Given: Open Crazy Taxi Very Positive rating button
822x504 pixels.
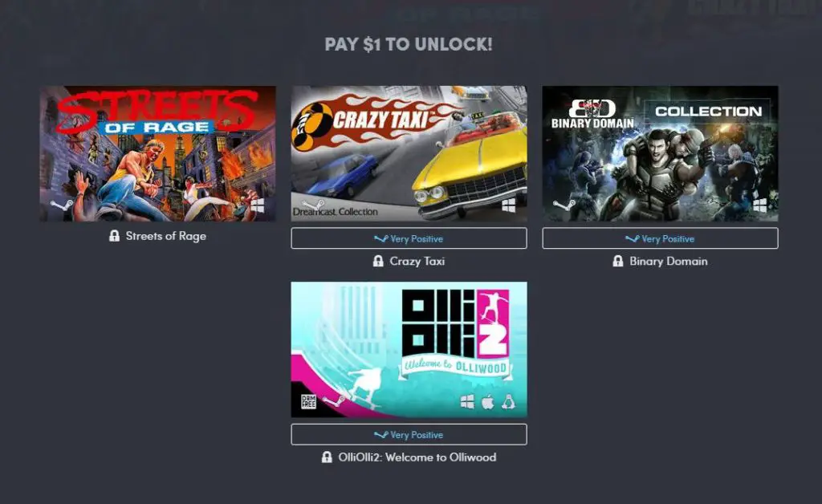Looking at the screenshot, I should point(409,238).
